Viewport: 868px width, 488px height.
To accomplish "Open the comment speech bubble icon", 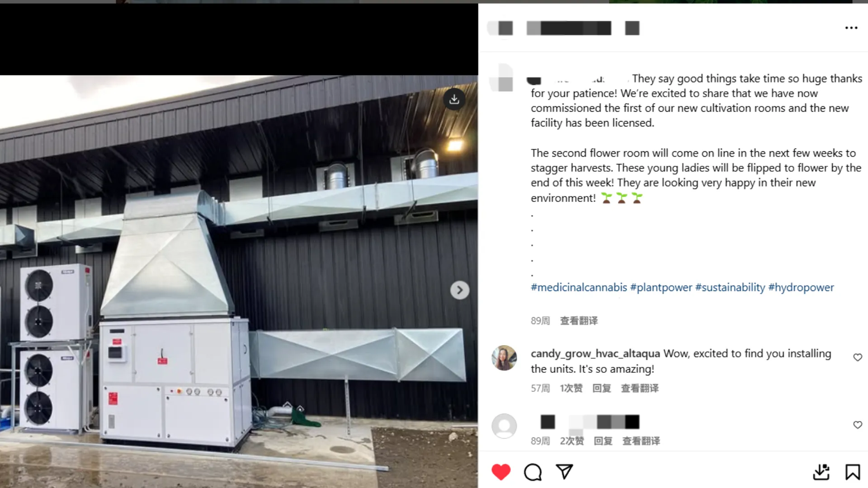I will pos(533,472).
